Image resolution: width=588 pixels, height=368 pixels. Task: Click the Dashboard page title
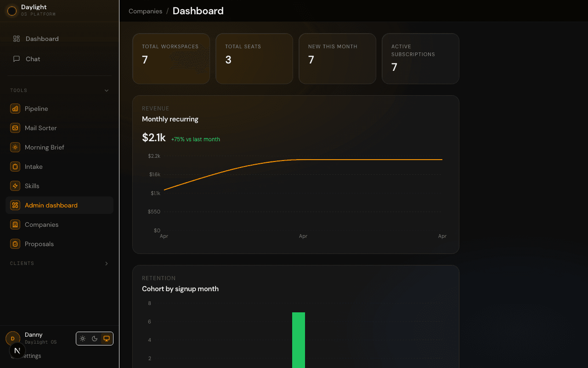click(198, 11)
